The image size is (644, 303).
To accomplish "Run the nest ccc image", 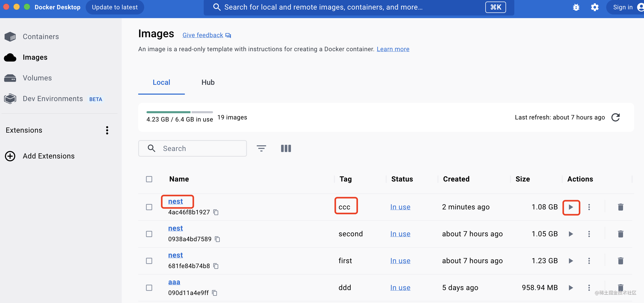I will pyautogui.click(x=571, y=207).
